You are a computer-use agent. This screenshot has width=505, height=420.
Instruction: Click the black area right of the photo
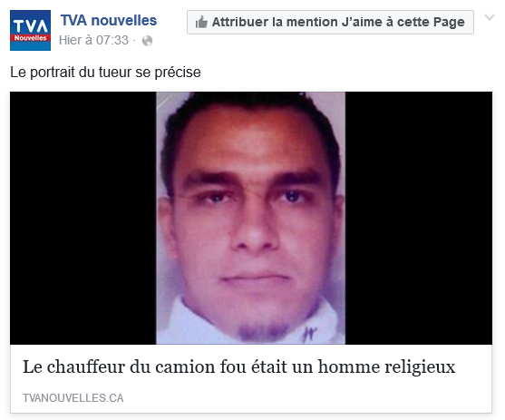(419, 218)
